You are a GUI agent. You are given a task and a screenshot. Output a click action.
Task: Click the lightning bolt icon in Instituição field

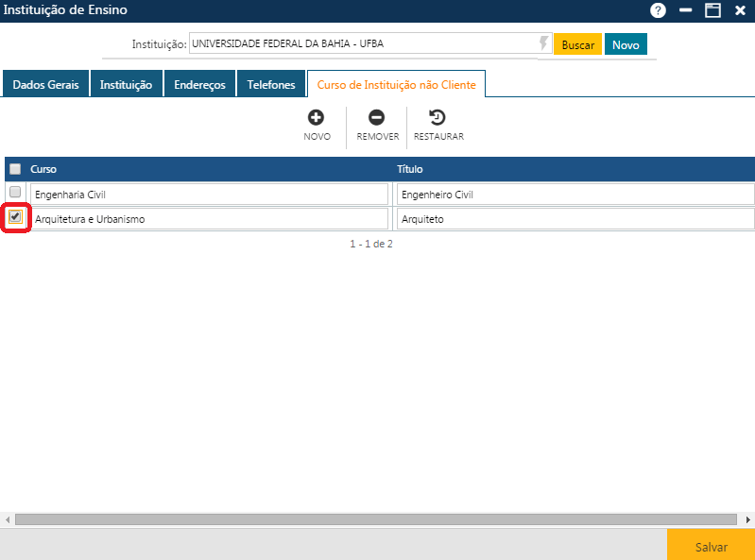[543, 43]
